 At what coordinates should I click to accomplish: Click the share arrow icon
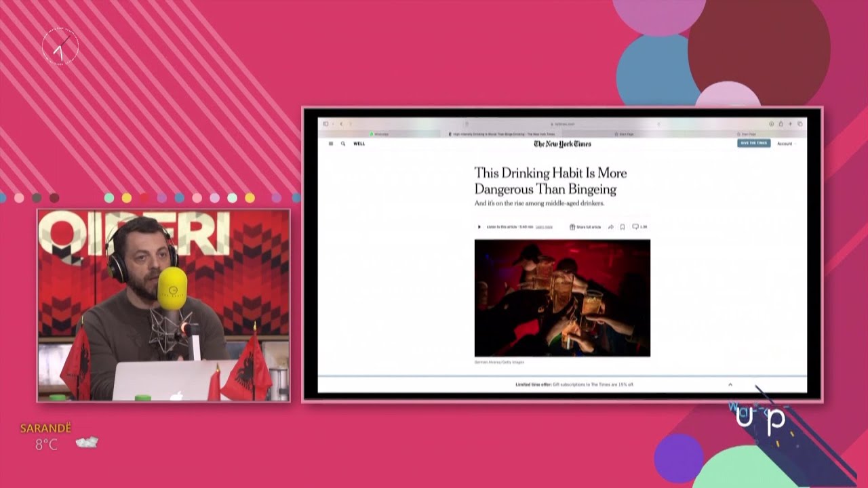611,227
